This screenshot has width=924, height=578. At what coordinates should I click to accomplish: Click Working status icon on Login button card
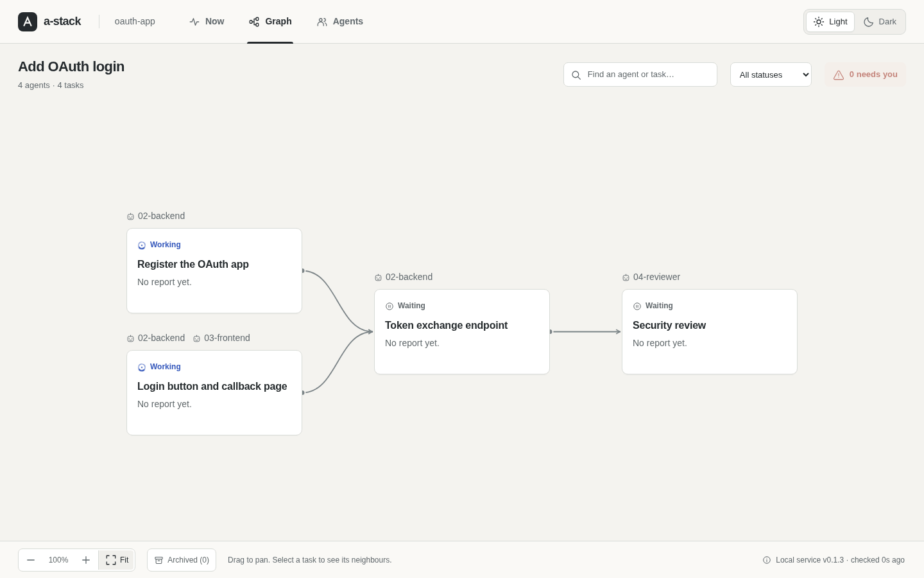(142, 367)
